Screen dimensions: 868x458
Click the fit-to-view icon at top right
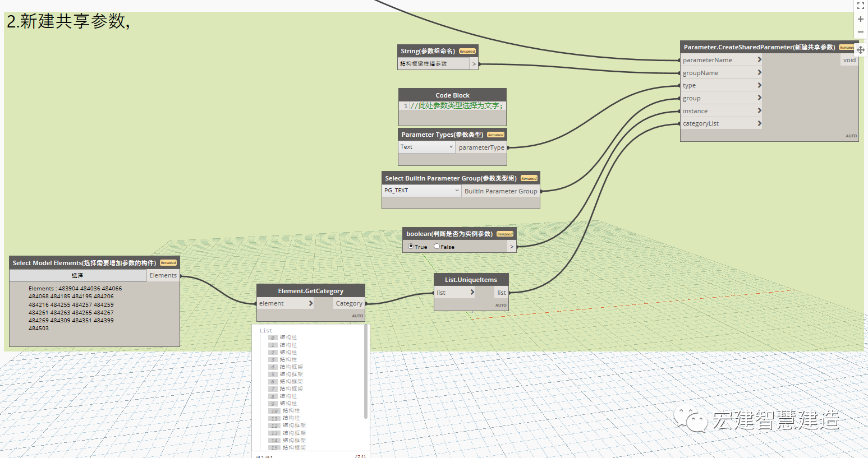pyautogui.click(x=860, y=6)
